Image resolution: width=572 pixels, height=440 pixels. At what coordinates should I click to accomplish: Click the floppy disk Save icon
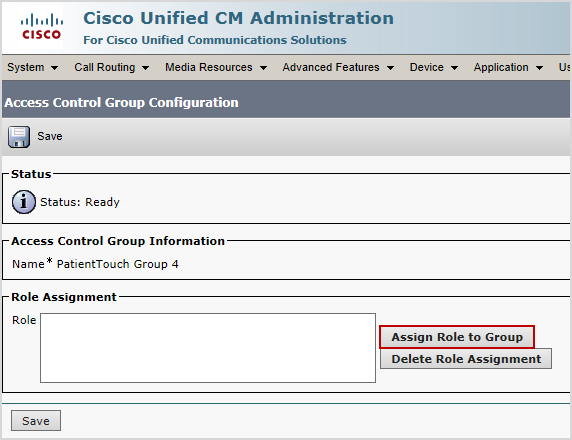tap(19, 137)
